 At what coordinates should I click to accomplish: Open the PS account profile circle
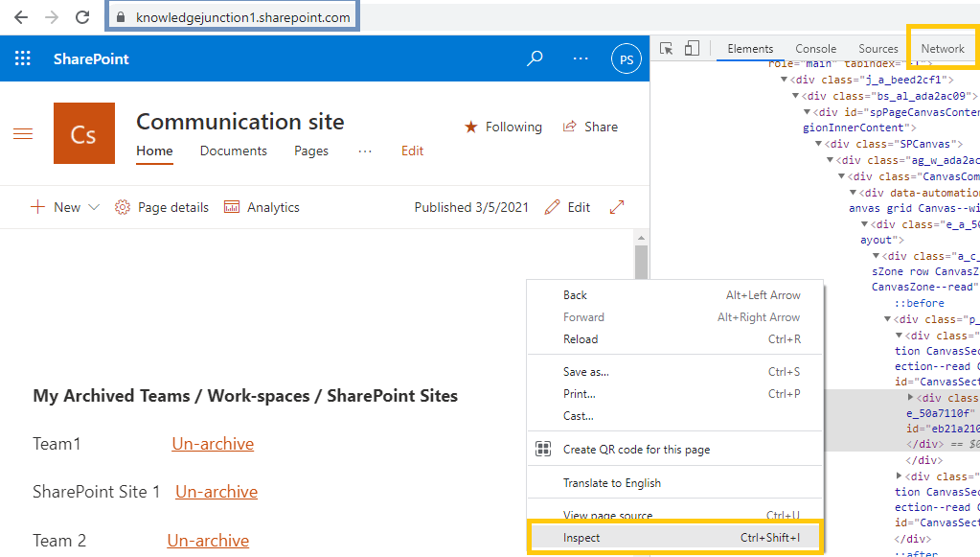[x=627, y=59]
